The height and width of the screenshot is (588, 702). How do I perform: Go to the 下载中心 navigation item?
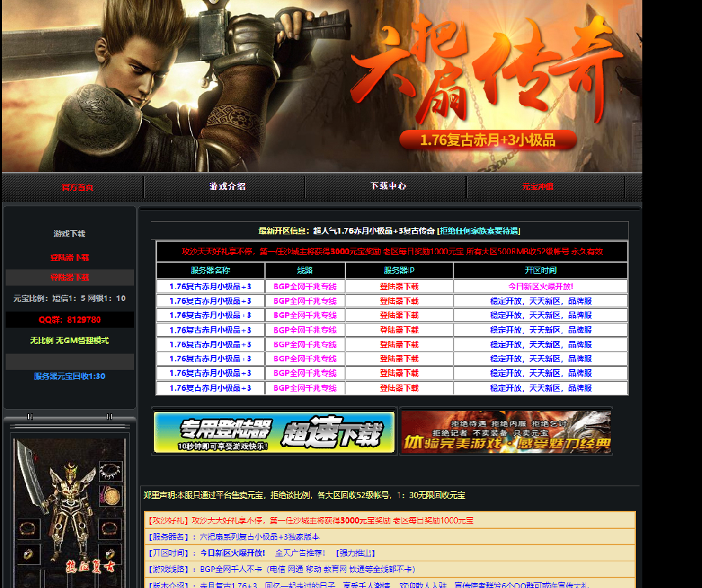pos(388,186)
